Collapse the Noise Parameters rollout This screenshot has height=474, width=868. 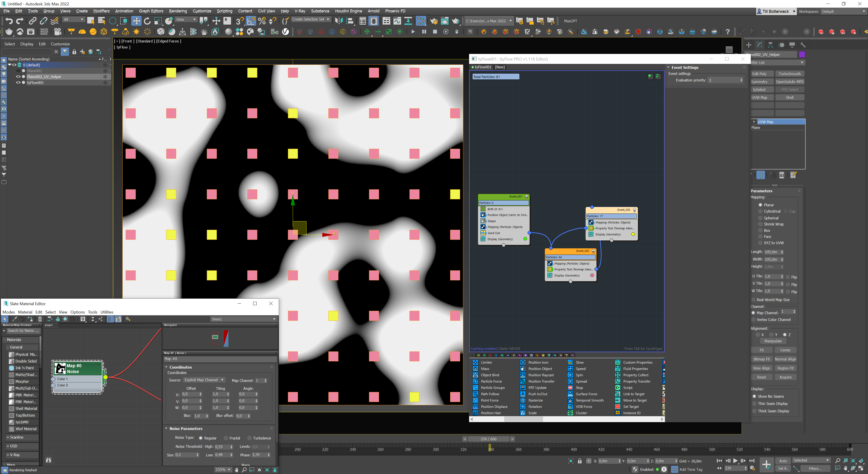pyautogui.click(x=186, y=428)
